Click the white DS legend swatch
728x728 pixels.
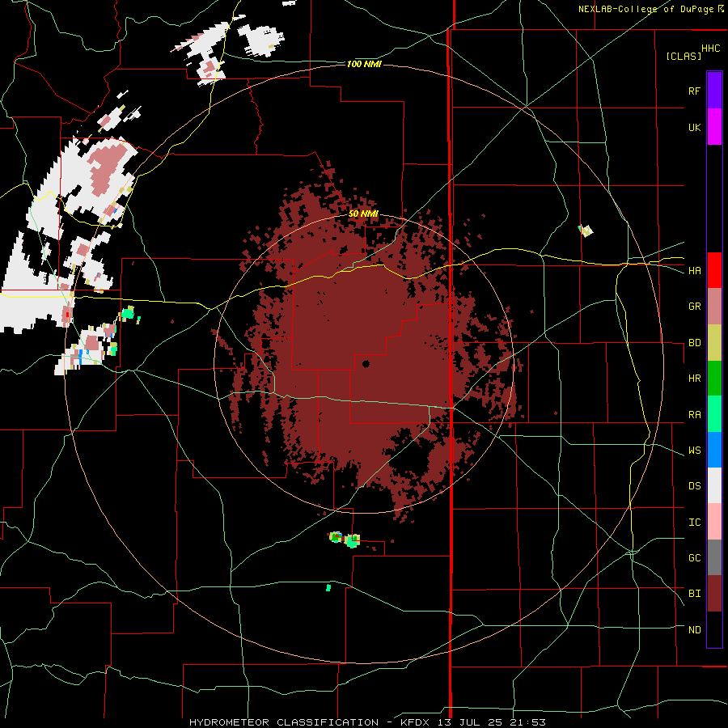pos(714,485)
